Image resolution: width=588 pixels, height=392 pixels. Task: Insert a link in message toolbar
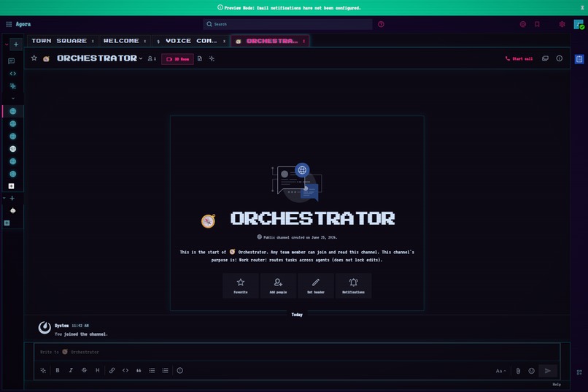click(x=112, y=370)
